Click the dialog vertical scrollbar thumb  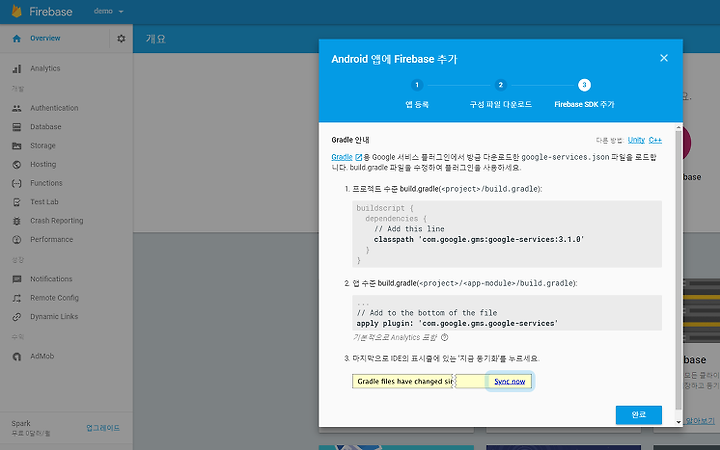[679, 270]
